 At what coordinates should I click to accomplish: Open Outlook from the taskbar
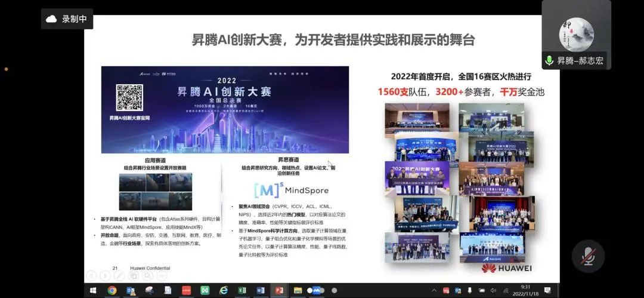click(130, 291)
